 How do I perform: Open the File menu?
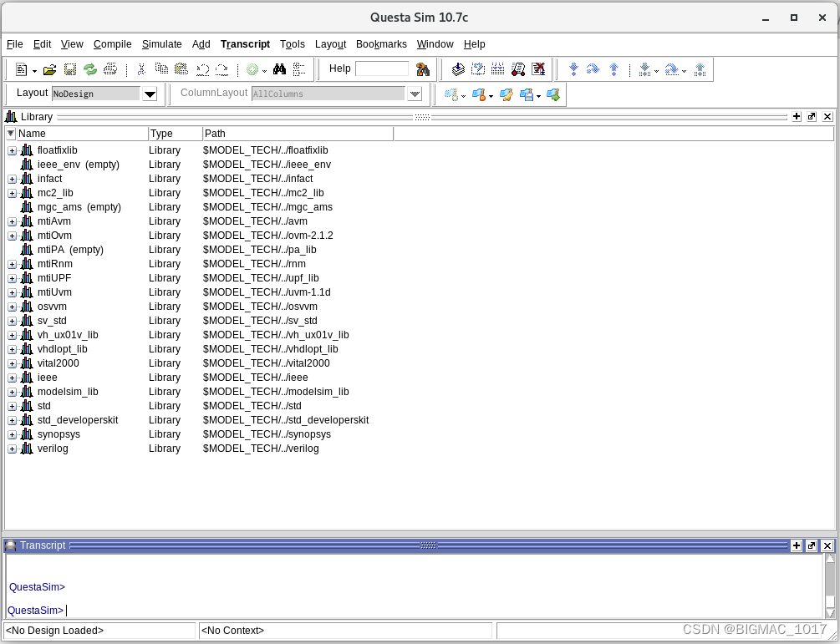(14, 44)
